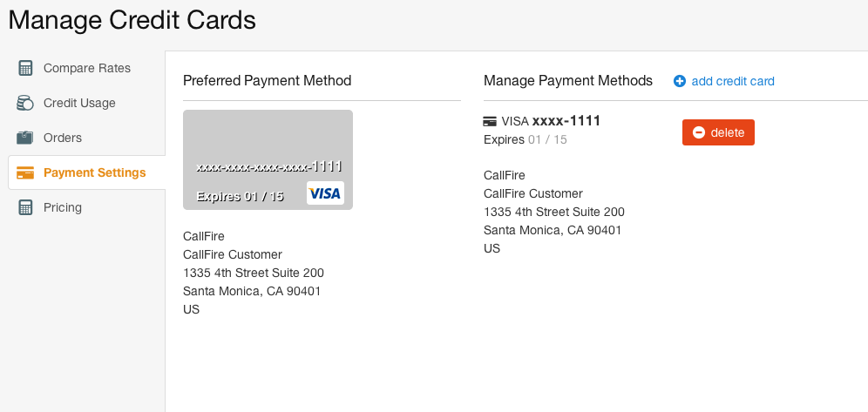This screenshot has width=868, height=412.
Task: Click the VISA logo on the card
Action: (x=326, y=193)
